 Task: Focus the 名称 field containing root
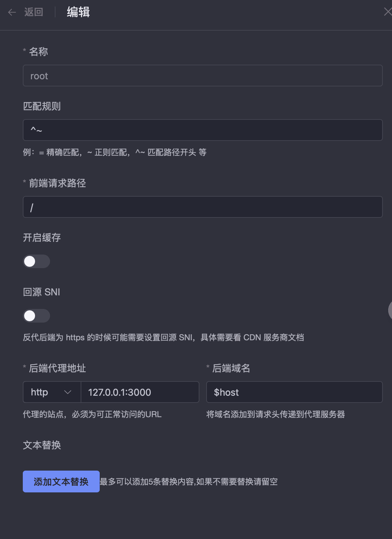pos(203,76)
